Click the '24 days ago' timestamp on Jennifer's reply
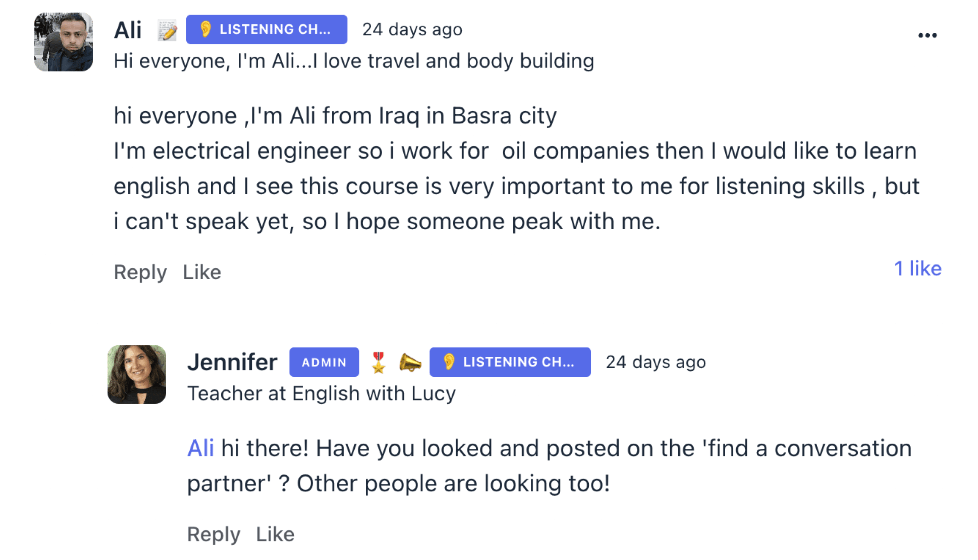 pos(656,362)
